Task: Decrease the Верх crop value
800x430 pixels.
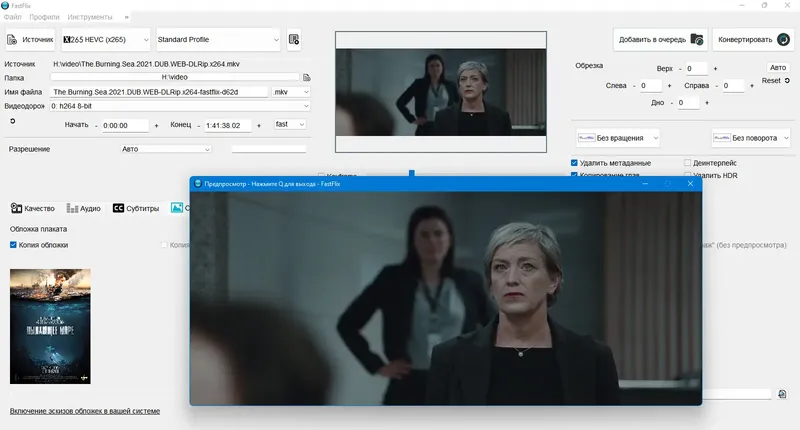Action: (680, 69)
